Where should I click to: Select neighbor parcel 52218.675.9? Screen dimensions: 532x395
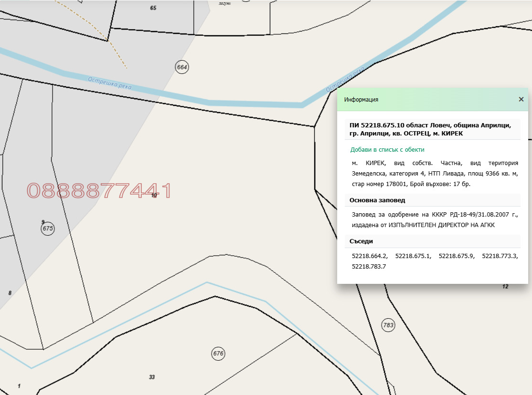pos(456,256)
